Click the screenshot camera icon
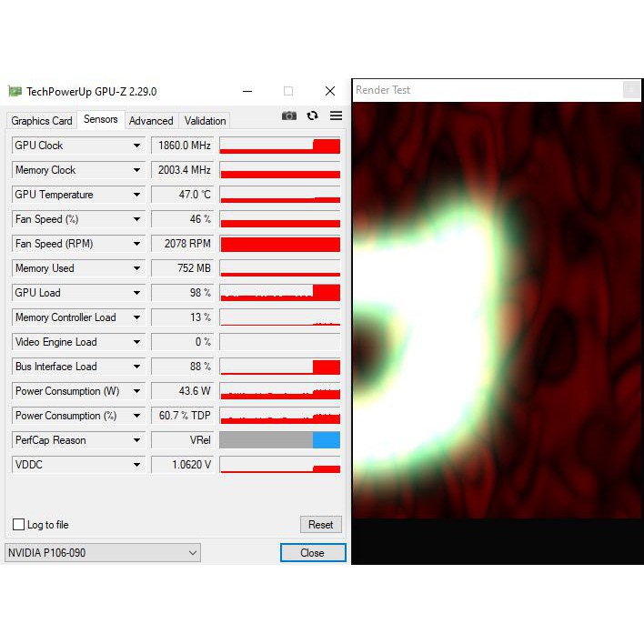The height and width of the screenshot is (644, 644). pyautogui.click(x=289, y=116)
